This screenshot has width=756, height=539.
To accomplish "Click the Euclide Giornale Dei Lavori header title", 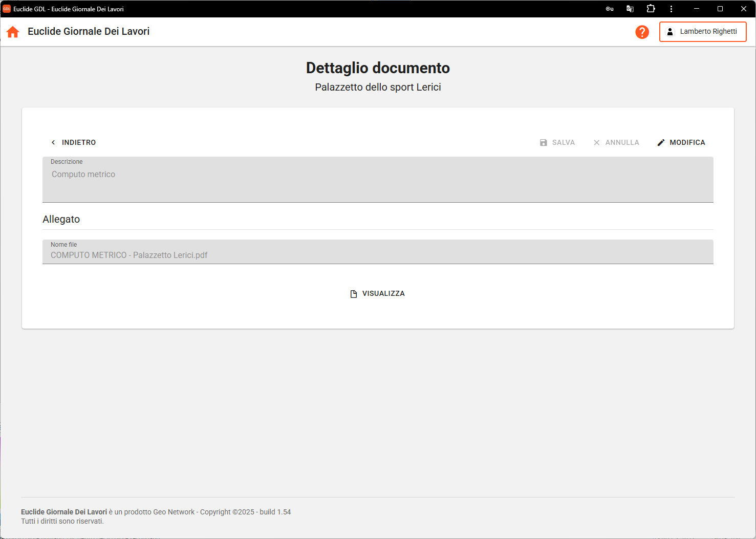I will click(x=89, y=32).
